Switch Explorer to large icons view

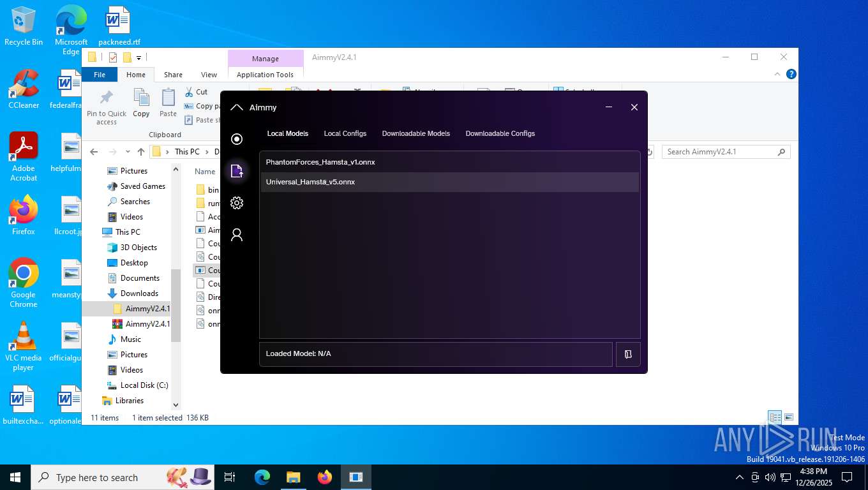(789, 417)
